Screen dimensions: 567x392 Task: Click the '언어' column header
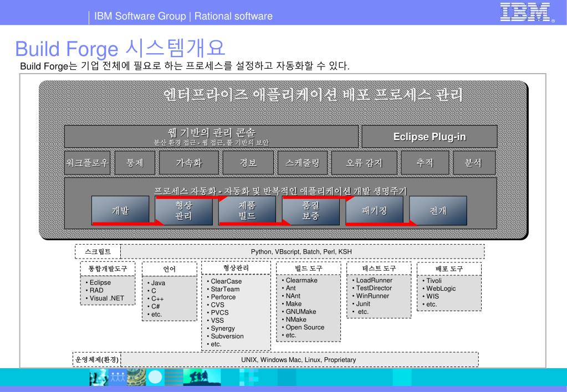pos(169,269)
